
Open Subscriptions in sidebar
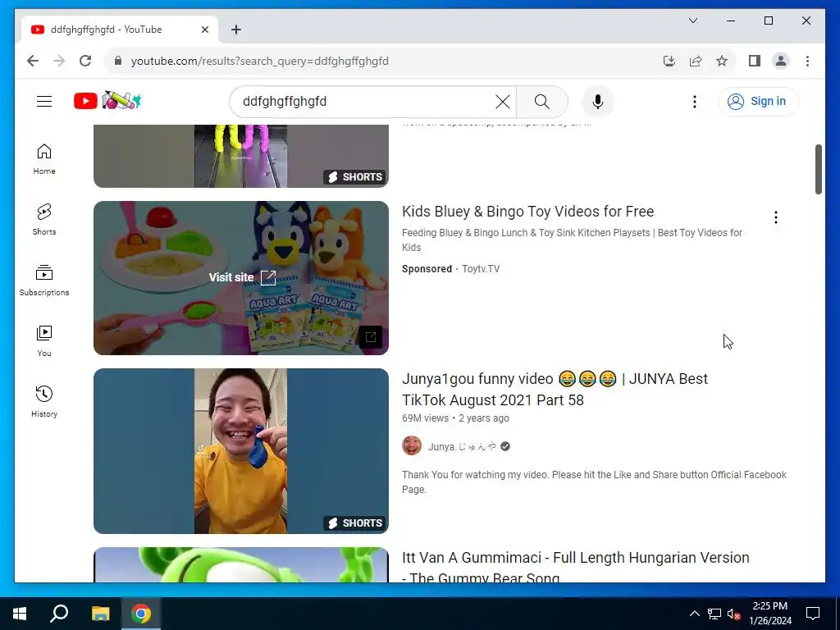tap(44, 281)
